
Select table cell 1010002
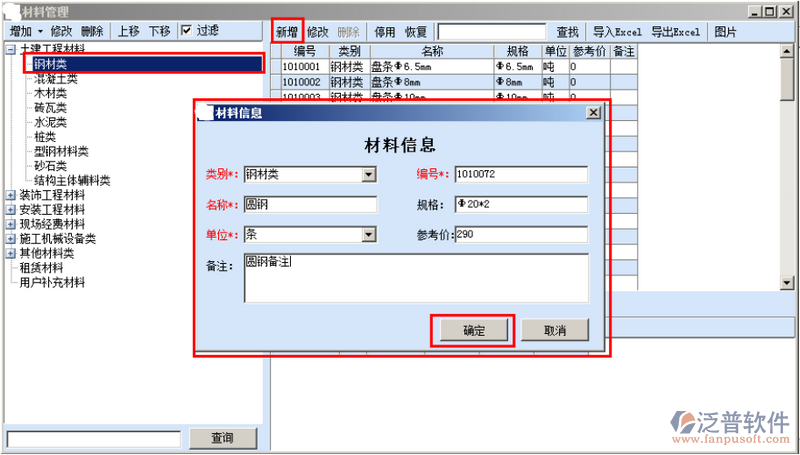[x=305, y=82]
